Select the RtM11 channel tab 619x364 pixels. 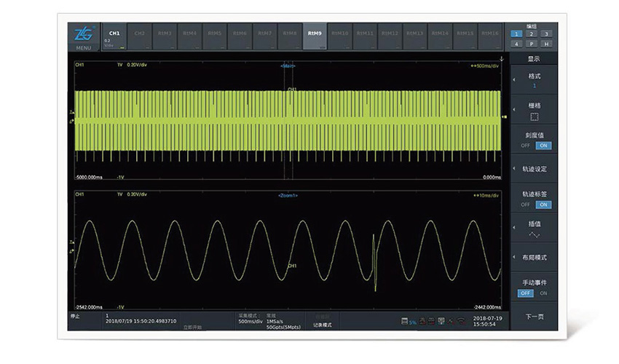pos(365,36)
